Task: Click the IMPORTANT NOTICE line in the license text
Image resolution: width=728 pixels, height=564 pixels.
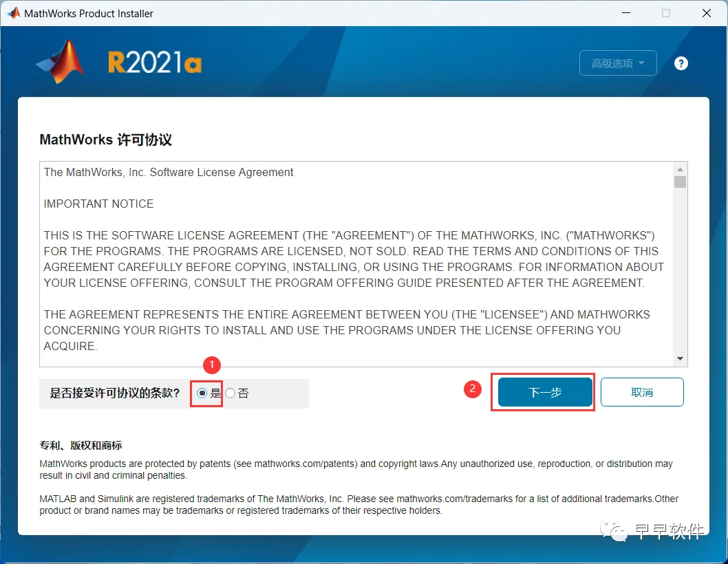Action: [98, 204]
